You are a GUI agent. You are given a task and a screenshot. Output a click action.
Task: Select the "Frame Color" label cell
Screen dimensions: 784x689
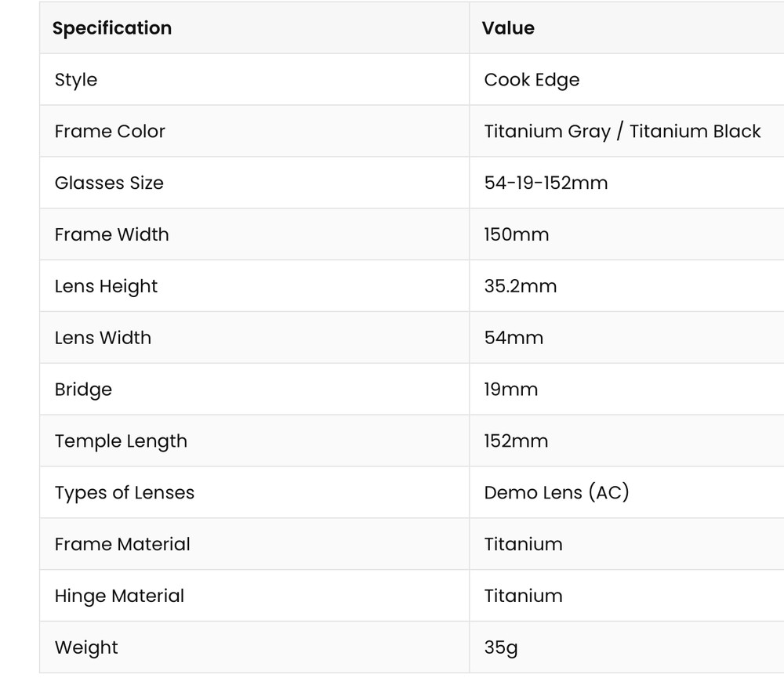point(110,132)
